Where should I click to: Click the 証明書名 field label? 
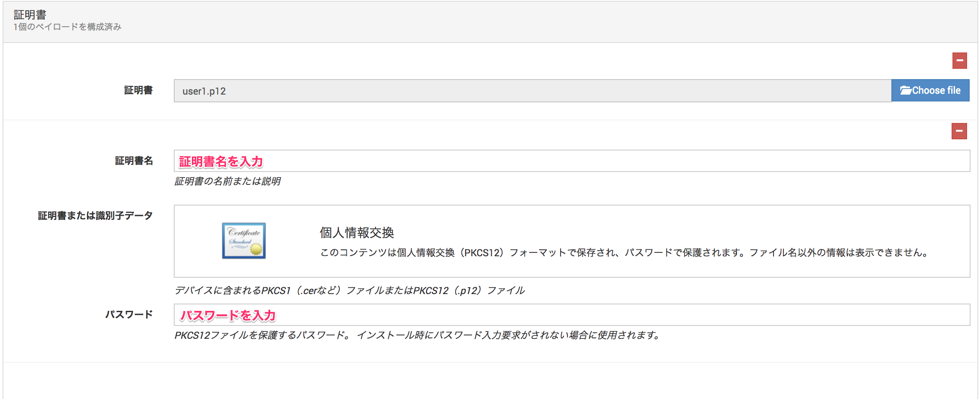(x=134, y=161)
